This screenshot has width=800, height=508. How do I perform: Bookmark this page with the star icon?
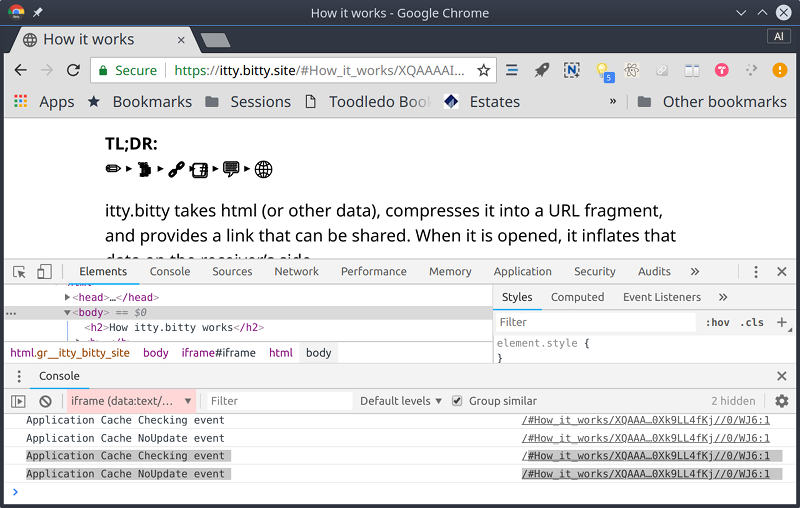484,70
